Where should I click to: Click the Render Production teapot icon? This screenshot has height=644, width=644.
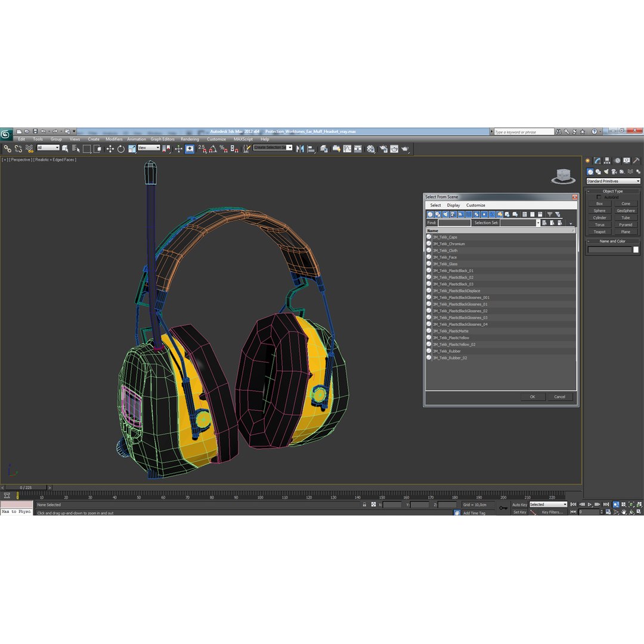[x=405, y=148]
